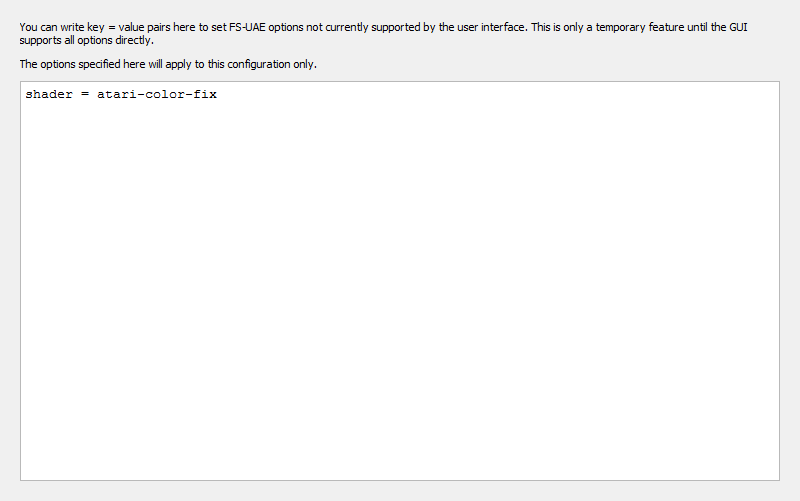Focus the custom options text box

(x=400, y=281)
